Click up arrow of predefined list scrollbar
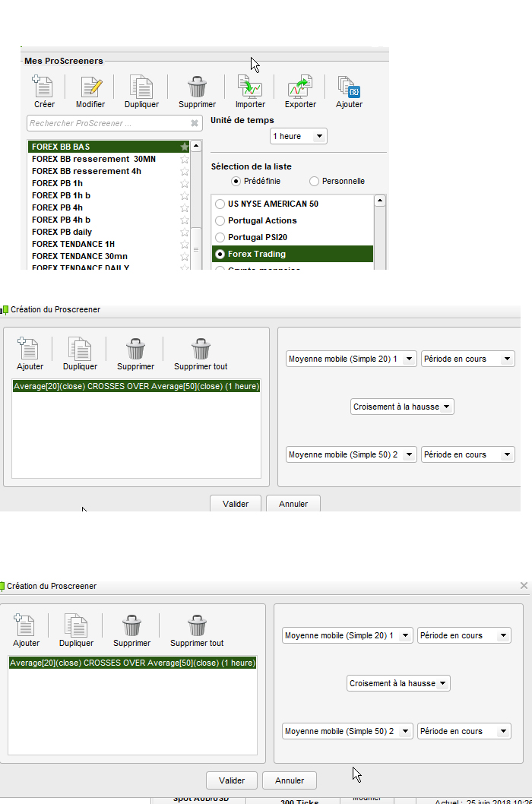The image size is (532, 804). [380, 201]
